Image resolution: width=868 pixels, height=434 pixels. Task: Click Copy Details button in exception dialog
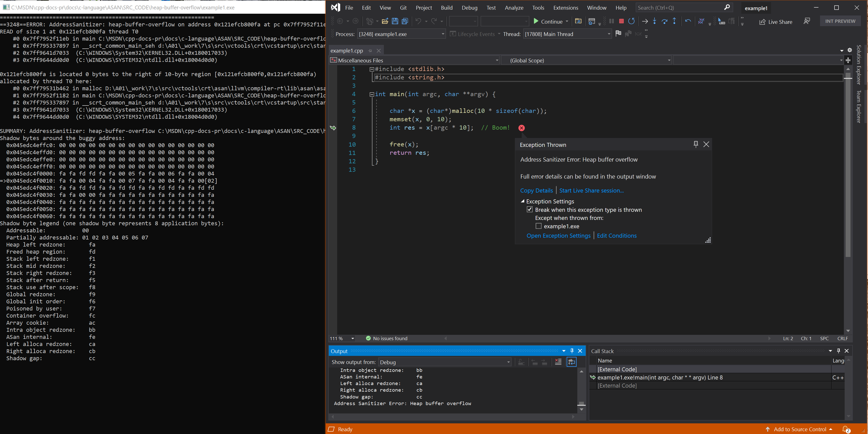[x=536, y=190]
